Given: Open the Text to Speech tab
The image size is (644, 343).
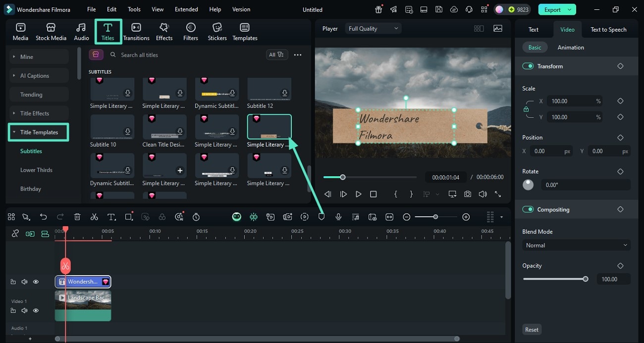Looking at the screenshot, I should click(608, 30).
